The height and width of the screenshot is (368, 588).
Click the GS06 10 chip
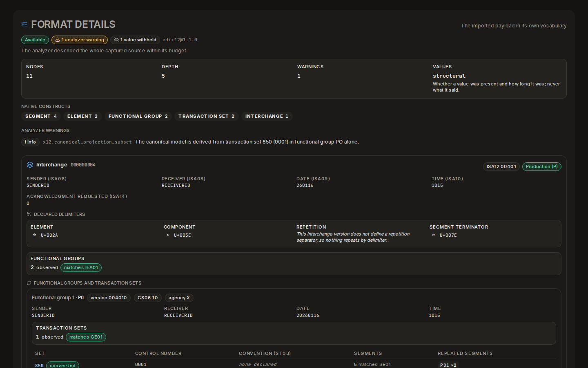pyautogui.click(x=148, y=298)
